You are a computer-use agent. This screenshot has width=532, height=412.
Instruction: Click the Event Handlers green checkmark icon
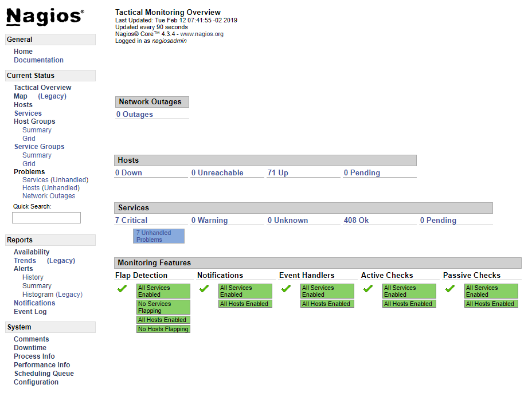[285, 289]
